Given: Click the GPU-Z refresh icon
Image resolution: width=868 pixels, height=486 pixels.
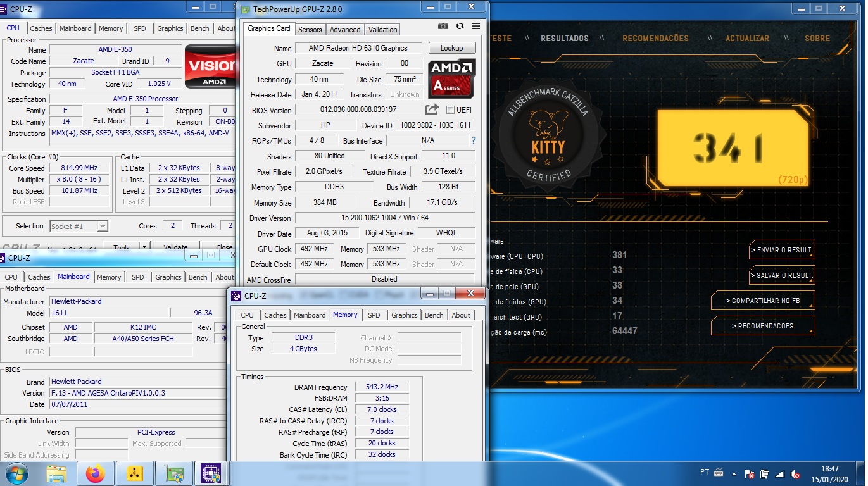Looking at the screenshot, I should (x=460, y=27).
